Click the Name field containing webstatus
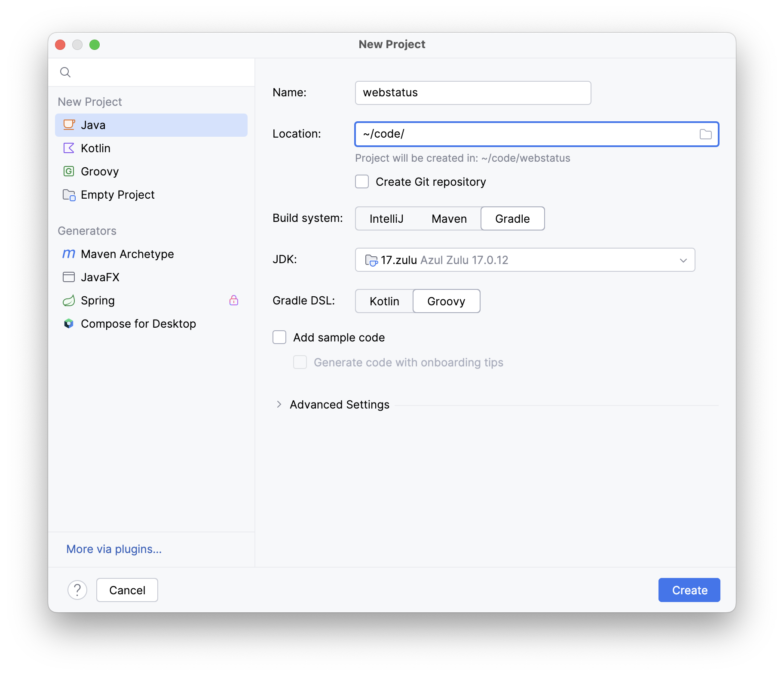The height and width of the screenshot is (676, 784). pos(473,93)
